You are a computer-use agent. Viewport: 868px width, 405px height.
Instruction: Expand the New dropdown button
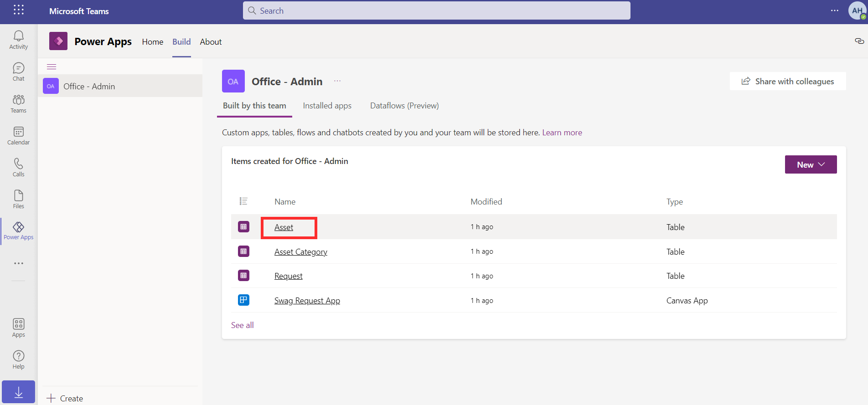tap(811, 164)
